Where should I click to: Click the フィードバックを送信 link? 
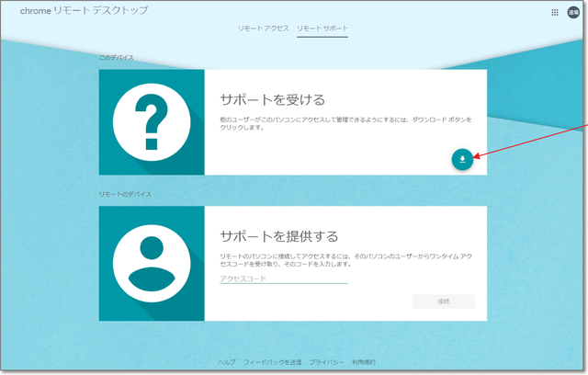click(x=272, y=362)
